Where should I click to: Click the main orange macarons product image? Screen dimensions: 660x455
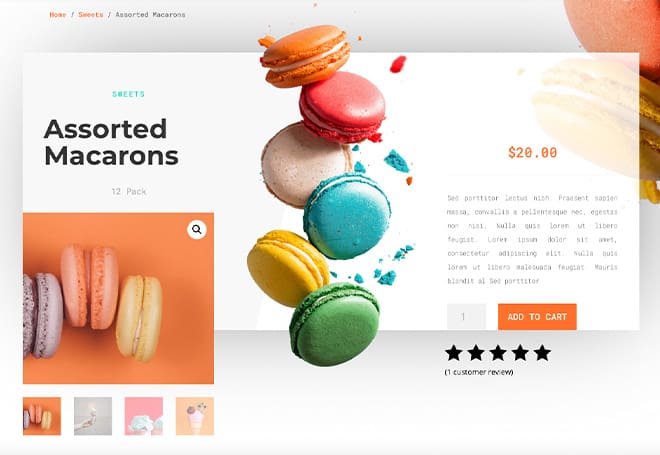tap(118, 298)
